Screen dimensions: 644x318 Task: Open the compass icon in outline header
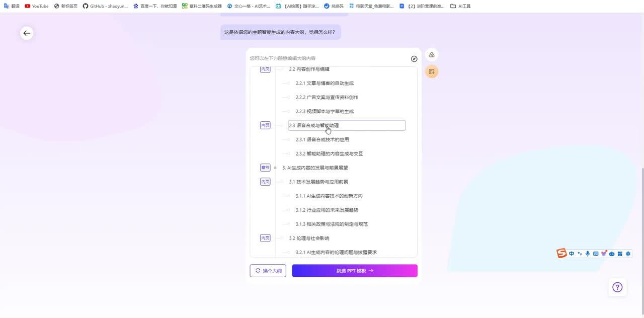[x=414, y=59]
